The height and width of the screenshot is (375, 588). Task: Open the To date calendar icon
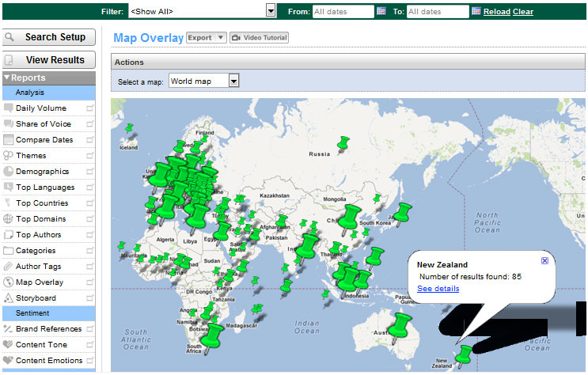(x=476, y=11)
